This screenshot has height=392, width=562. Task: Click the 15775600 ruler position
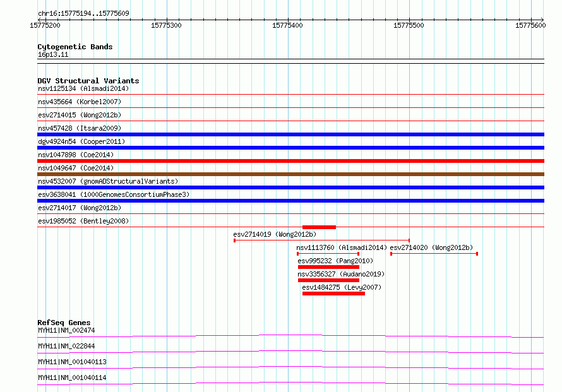[x=530, y=25]
